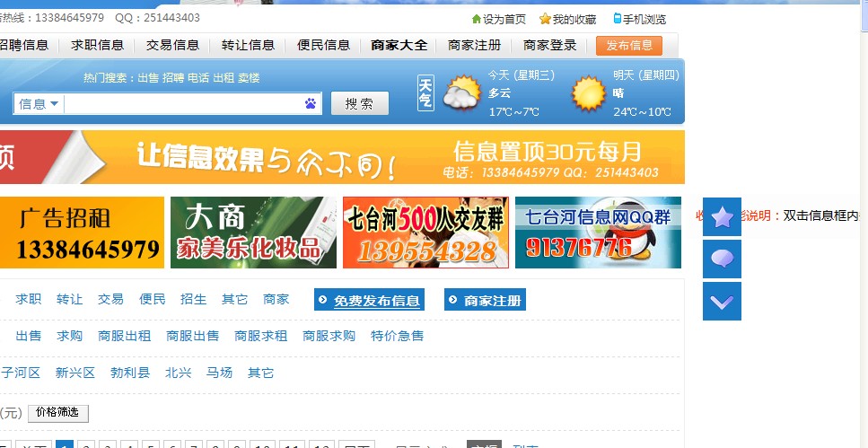Click the star icon beside 我的收藏
The width and height of the screenshot is (868, 448).
click(545, 19)
